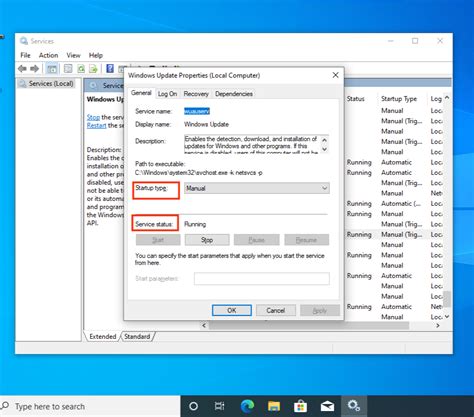Click the green Refresh toolbar icon
The image size is (474, 417).
[x=81, y=69]
